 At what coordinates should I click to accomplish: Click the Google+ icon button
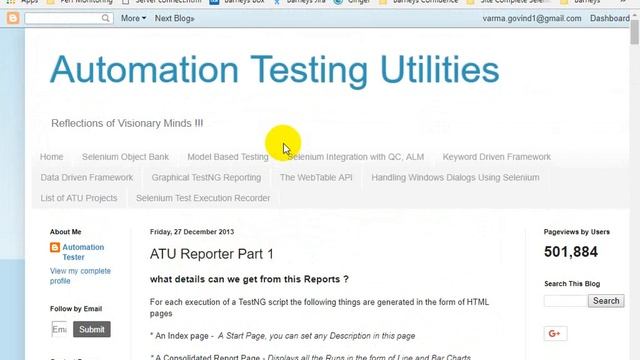click(x=555, y=333)
